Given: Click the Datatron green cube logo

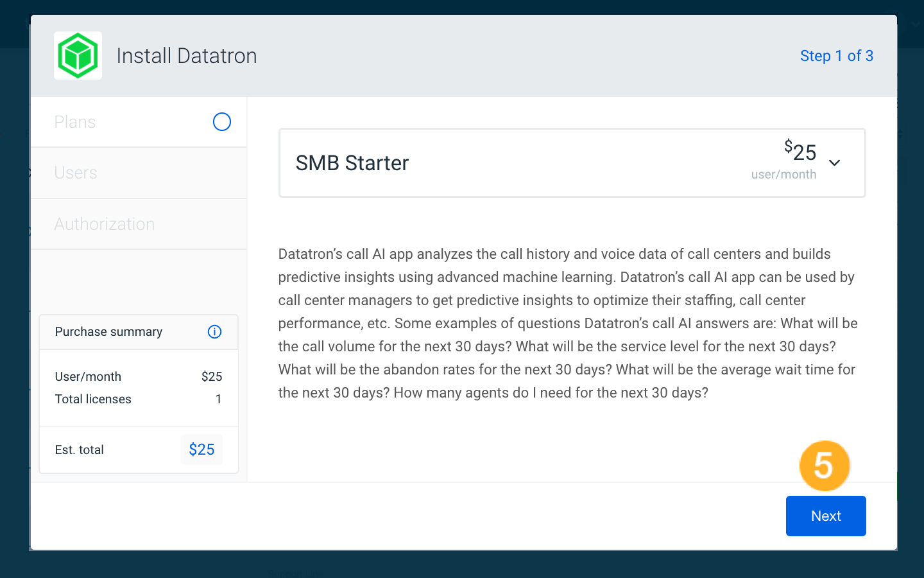Looking at the screenshot, I should pyautogui.click(x=78, y=56).
